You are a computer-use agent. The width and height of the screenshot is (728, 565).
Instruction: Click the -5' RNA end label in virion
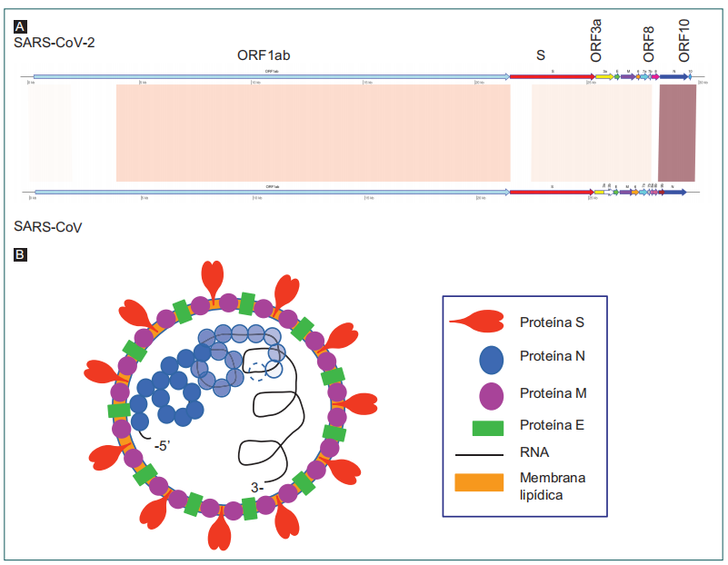pos(164,445)
